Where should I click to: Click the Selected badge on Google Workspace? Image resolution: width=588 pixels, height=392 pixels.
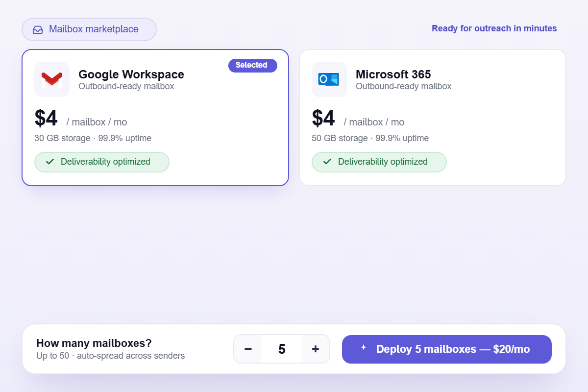pyautogui.click(x=253, y=65)
